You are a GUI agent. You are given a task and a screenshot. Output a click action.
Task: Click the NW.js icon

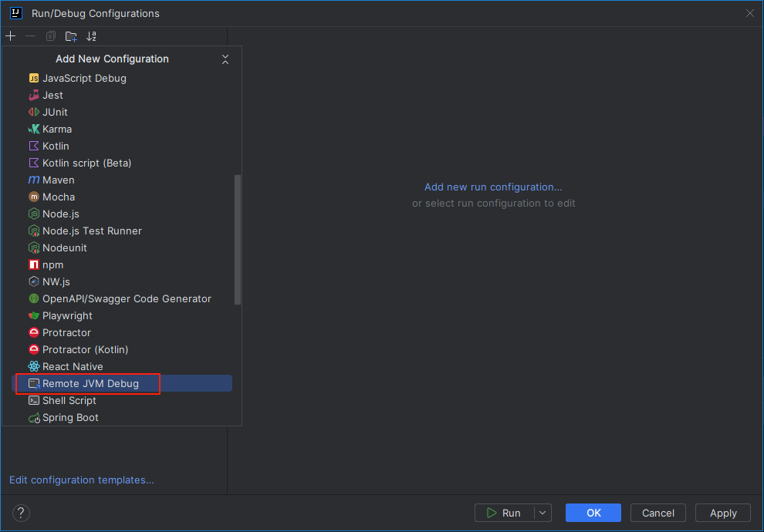coord(34,282)
